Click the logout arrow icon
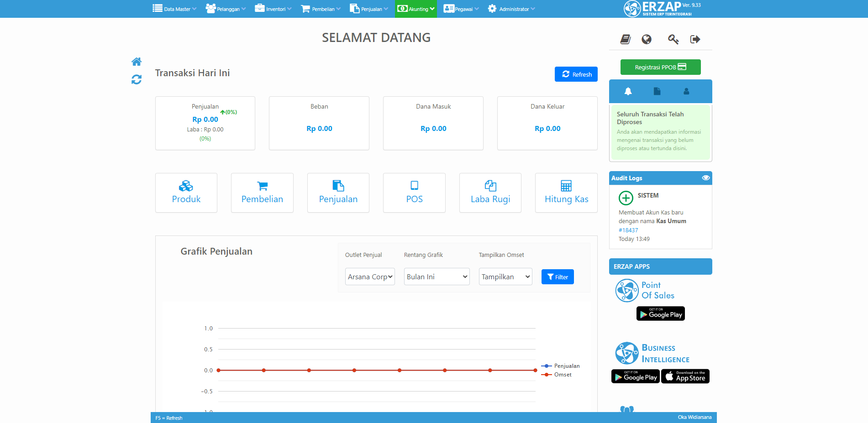Viewport: 868px width, 423px height. point(695,39)
